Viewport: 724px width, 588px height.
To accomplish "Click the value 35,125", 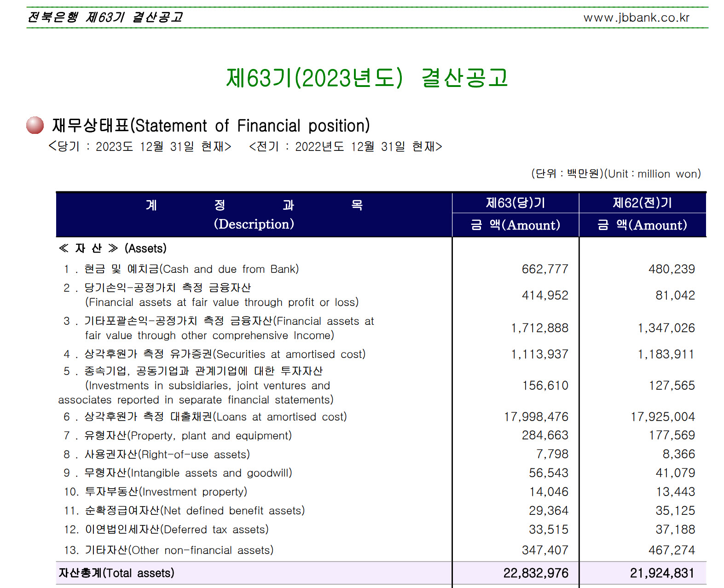I will tap(675, 511).
